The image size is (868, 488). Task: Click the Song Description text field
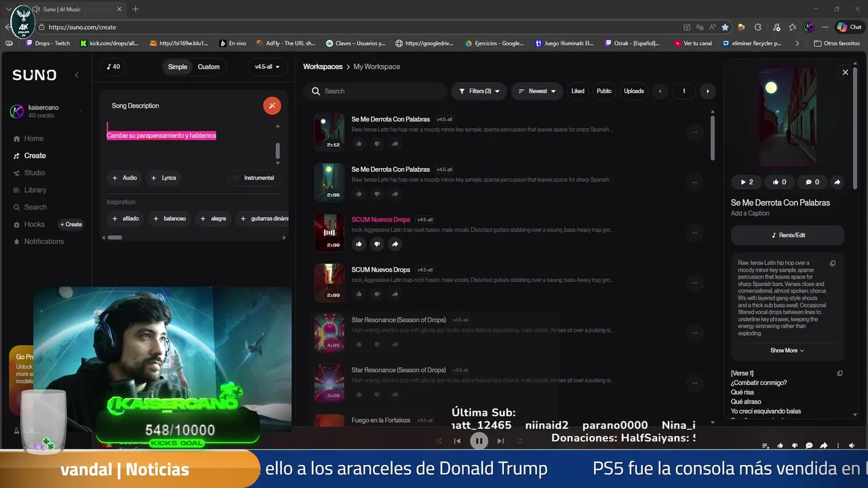190,142
